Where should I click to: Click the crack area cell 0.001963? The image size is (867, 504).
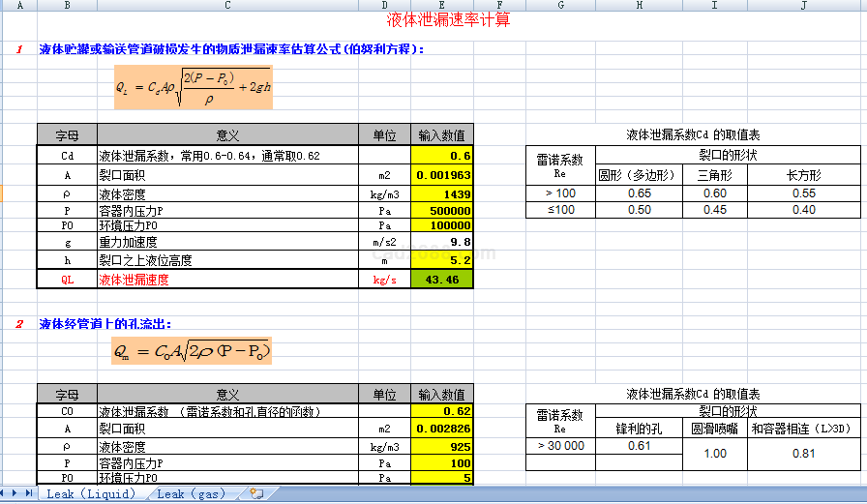click(442, 175)
